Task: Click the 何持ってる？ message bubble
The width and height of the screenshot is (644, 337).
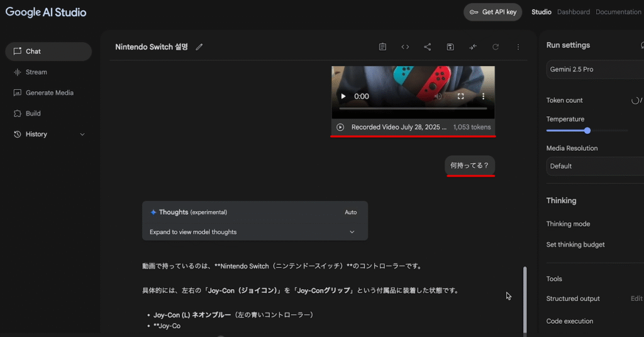Action: (470, 165)
